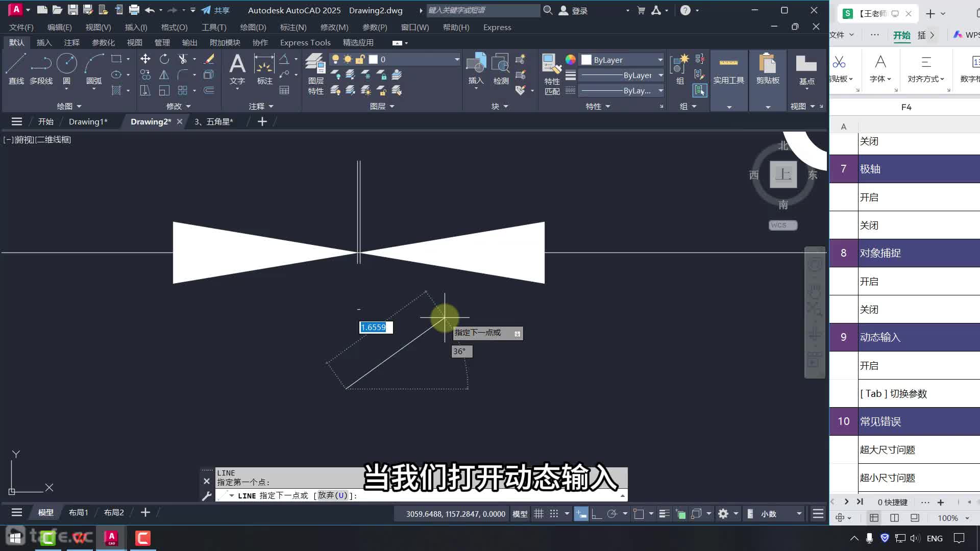This screenshot has height=551, width=980.
Task: Click the white layer color square
Action: click(x=373, y=60)
